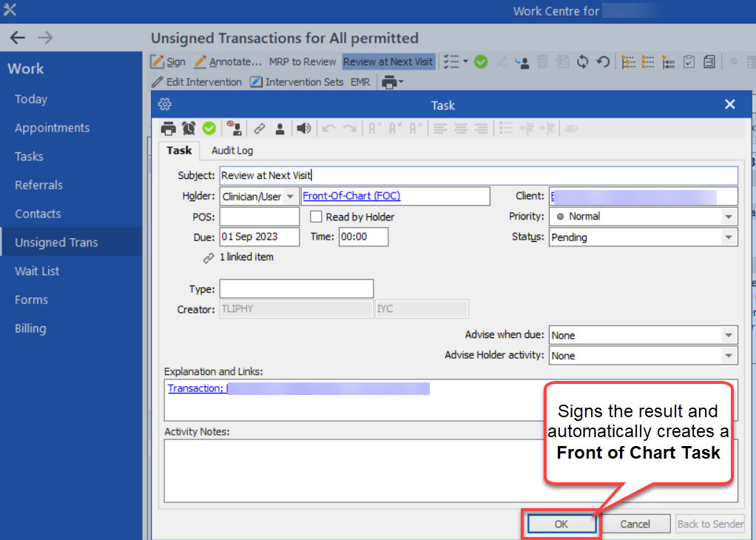Viewport: 756px width, 540px height.
Task: Click the refresh icon in main toolbar
Action: (582, 62)
